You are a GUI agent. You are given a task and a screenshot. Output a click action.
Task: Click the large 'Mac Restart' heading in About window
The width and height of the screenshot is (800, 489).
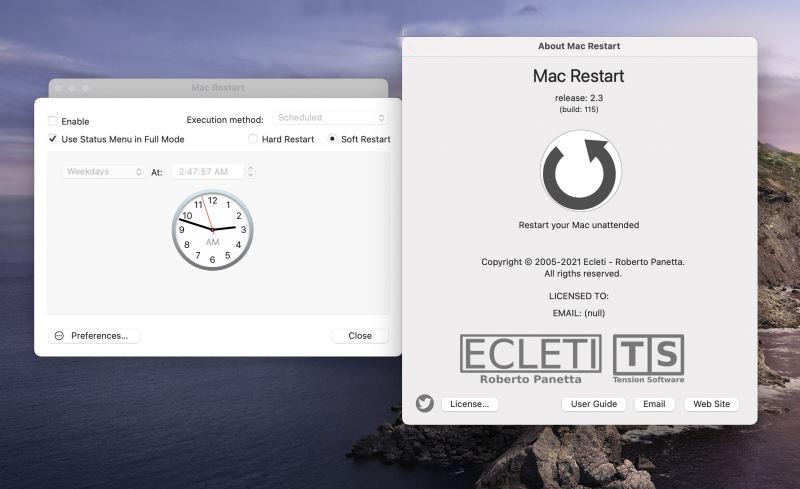579,76
